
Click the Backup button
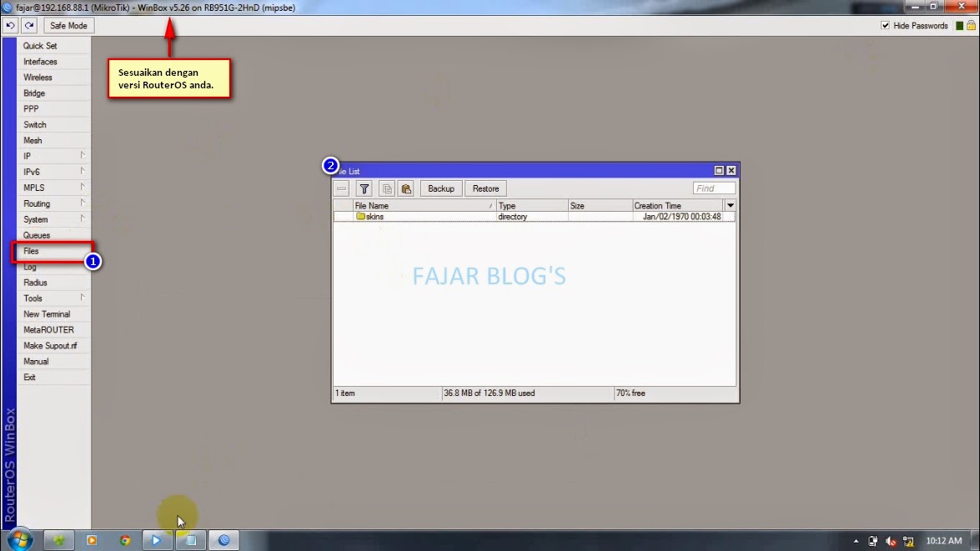pos(441,188)
